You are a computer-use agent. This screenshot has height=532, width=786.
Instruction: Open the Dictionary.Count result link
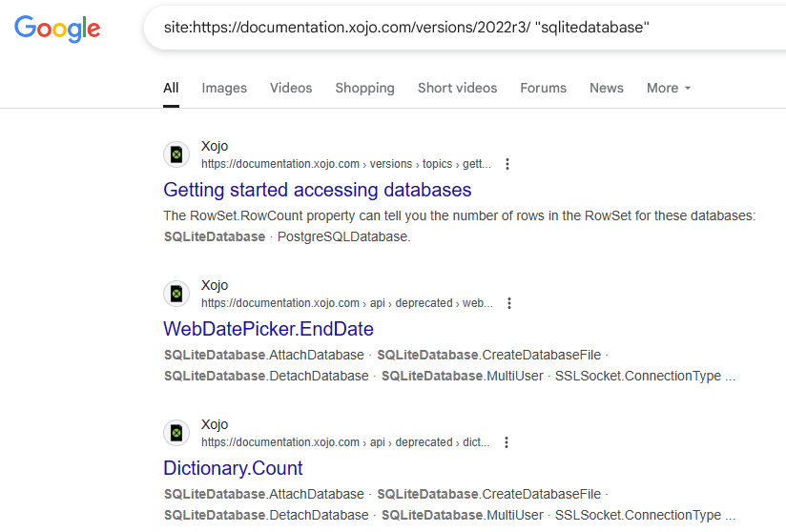[x=233, y=469]
